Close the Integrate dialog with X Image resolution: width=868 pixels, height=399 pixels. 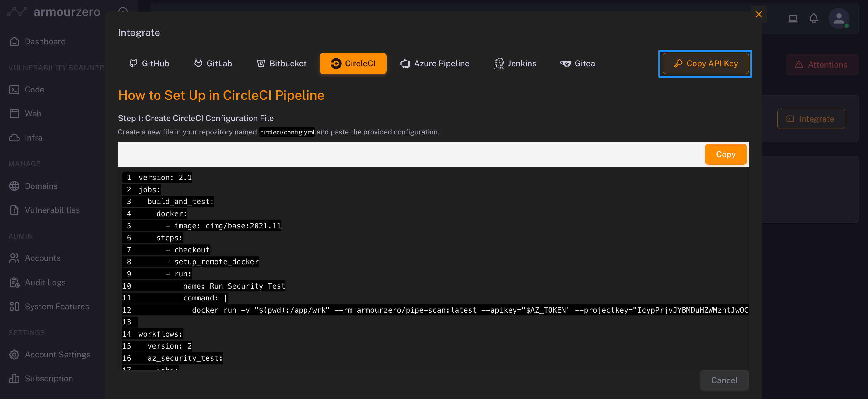(x=758, y=14)
